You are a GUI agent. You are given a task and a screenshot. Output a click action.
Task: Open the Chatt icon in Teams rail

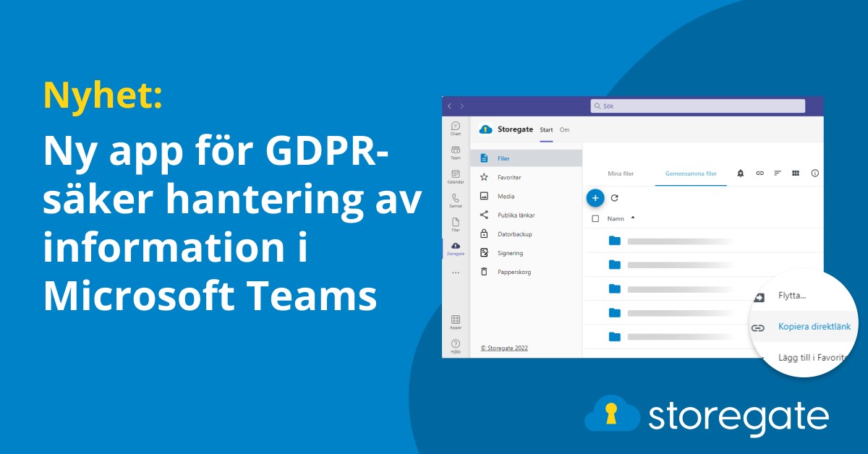point(456,128)
